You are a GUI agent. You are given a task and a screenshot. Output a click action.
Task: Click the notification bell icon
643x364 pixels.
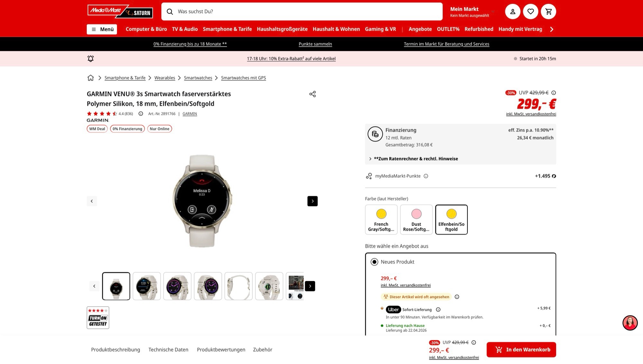[91, 59]
